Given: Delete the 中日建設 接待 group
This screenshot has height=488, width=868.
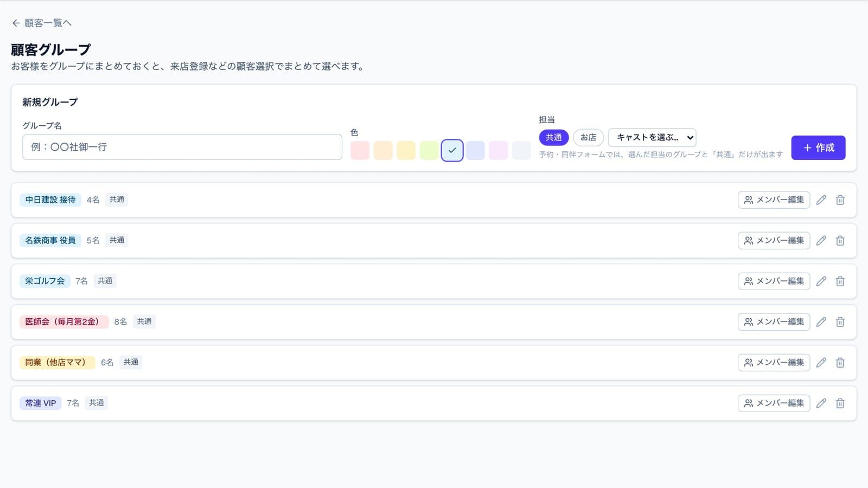Looking at the screenshot, I should point(840,200).
